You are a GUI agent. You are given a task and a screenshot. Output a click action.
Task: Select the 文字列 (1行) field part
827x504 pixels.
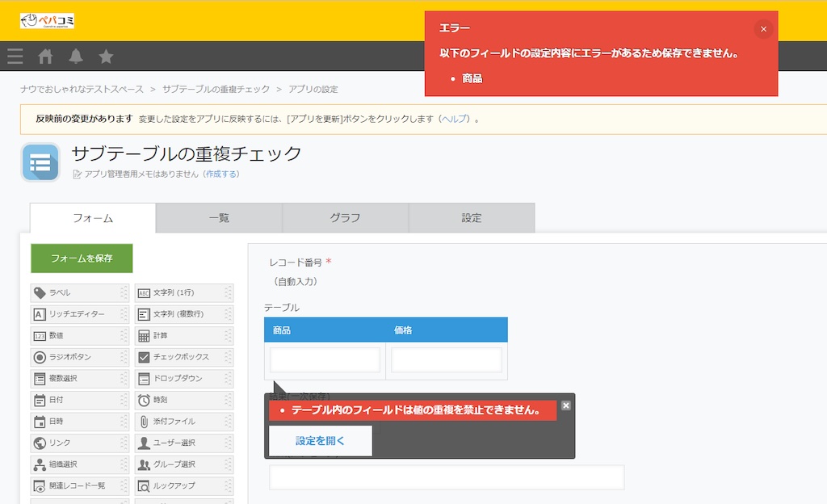point(183,292)
